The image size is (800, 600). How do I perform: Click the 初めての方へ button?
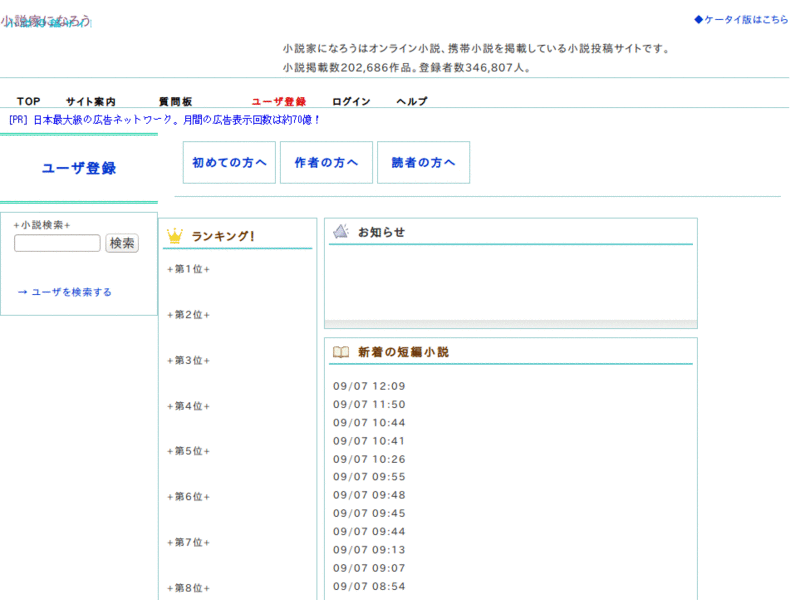pos(228,161)
